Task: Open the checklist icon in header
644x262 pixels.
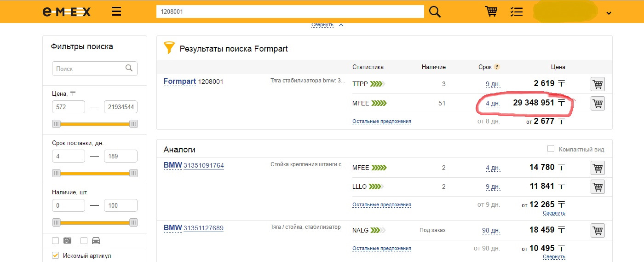Action: 516,12
